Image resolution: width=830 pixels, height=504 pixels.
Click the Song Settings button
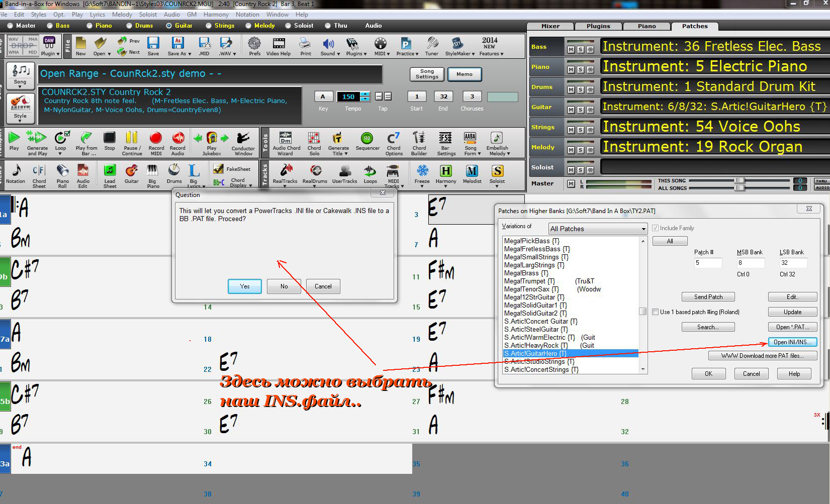(427, 74)
